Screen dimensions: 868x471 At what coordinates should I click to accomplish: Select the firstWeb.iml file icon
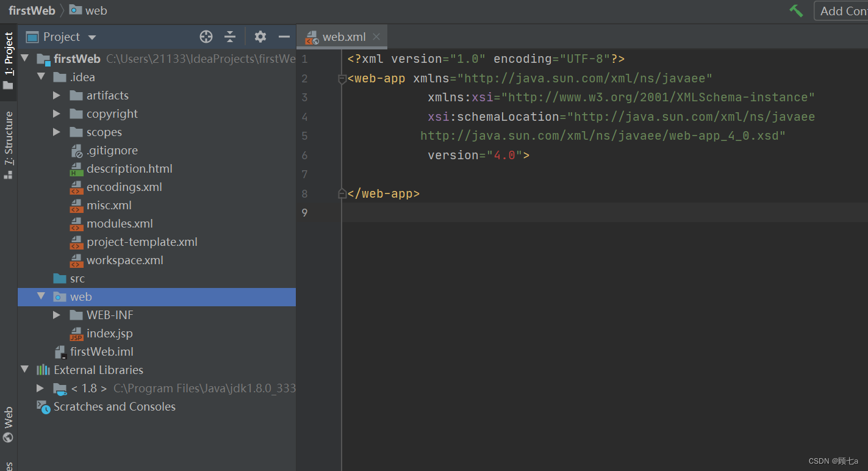pyautogui.click(x=60, y=352)
